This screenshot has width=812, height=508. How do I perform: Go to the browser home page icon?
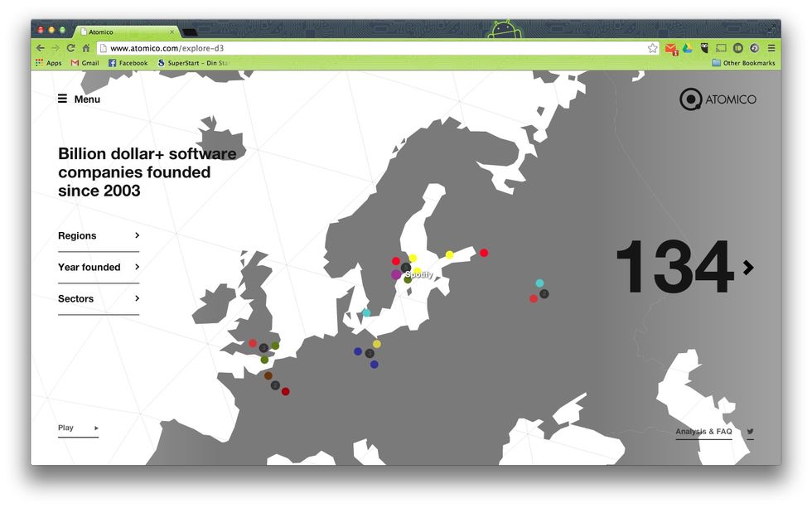[85, 48]
